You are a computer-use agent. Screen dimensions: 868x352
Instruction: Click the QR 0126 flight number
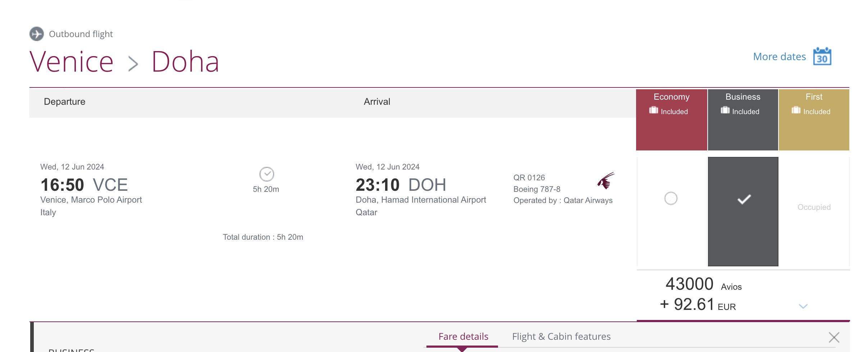tap(529, 177)
